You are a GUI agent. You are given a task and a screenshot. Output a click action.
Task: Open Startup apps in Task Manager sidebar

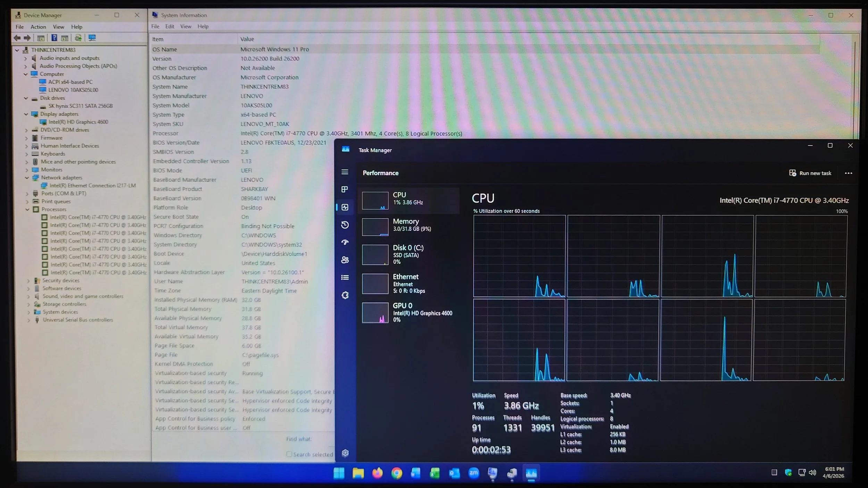coord(345,242)
